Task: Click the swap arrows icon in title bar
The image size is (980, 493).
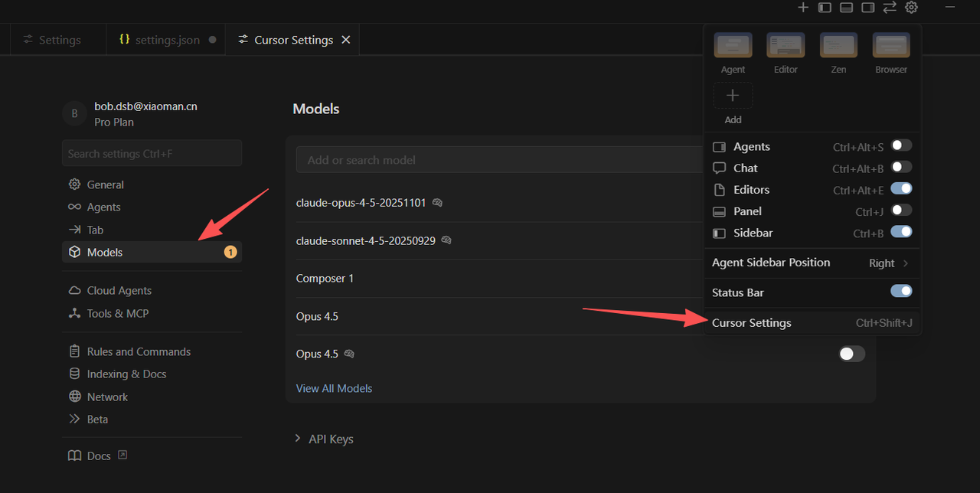Action: [x=890, y=8]
